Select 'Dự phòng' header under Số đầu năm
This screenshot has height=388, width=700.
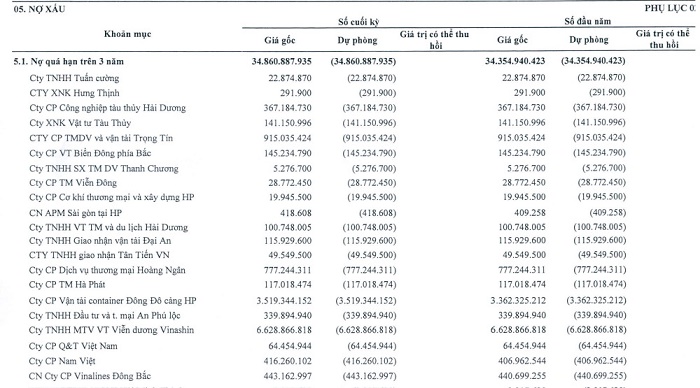click(589, 40)
